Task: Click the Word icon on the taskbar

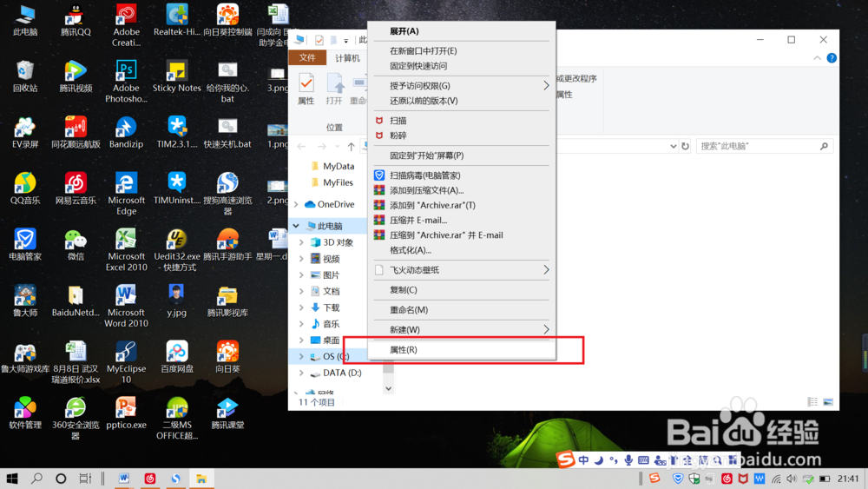Action: (124, 479)
